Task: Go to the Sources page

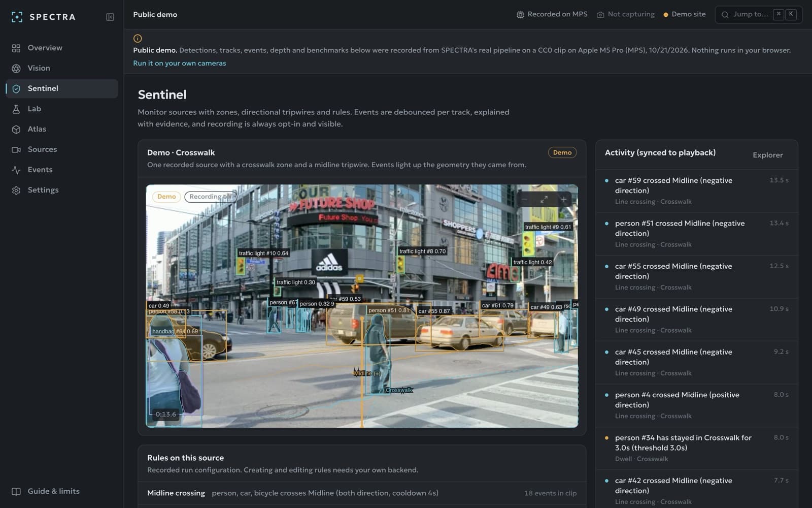Action: click(x=62, y=149)
